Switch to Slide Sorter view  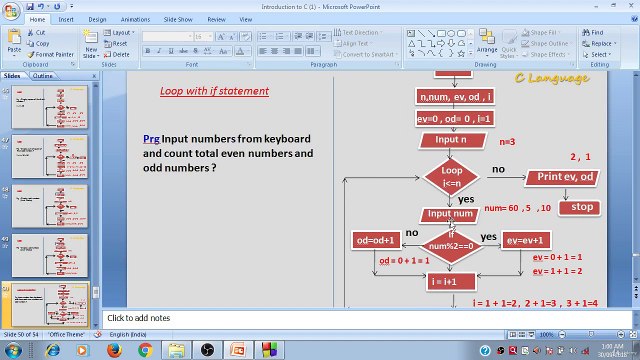[522, 334]
